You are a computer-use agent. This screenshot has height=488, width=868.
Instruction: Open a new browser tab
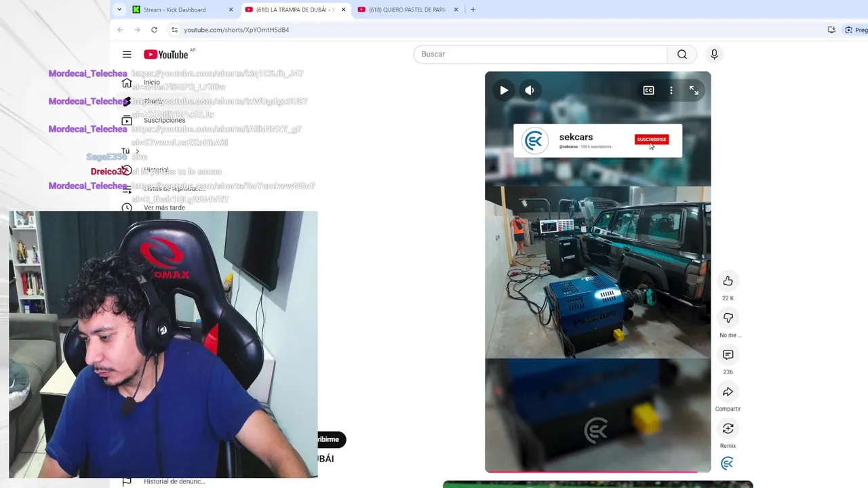tap(473, 9)
